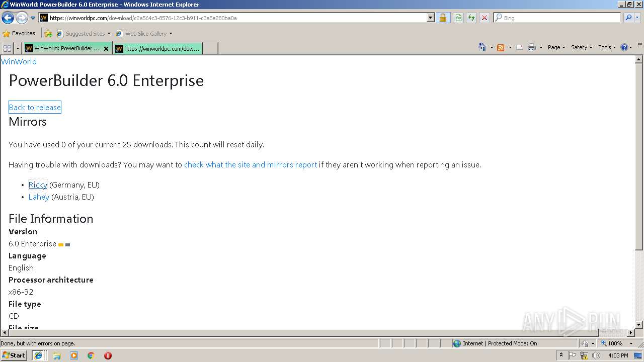Click the Home page icon

click(x=482, y=47)
